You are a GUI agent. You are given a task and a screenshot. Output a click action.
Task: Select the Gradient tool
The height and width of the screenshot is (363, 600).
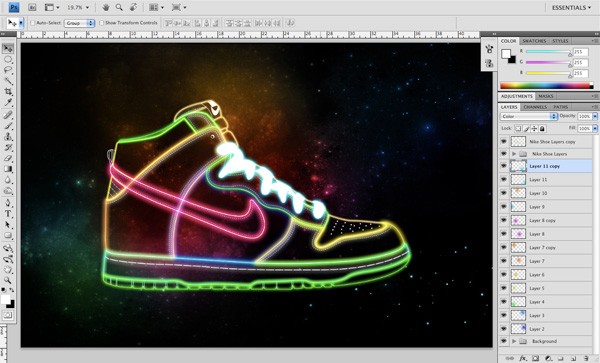pyautogui.click(x=8, y=169)
